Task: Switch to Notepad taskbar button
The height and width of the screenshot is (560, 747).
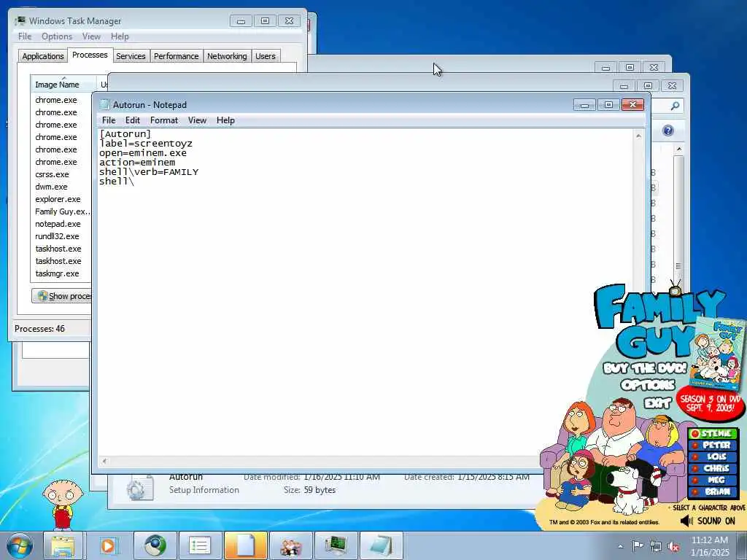Action: click(x=381, y=545)
